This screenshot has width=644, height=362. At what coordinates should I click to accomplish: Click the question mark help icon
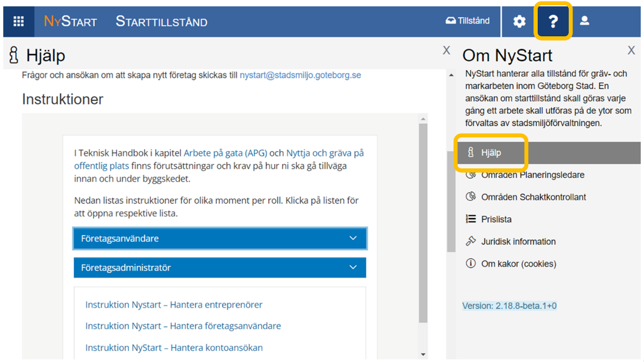point(552,21)
